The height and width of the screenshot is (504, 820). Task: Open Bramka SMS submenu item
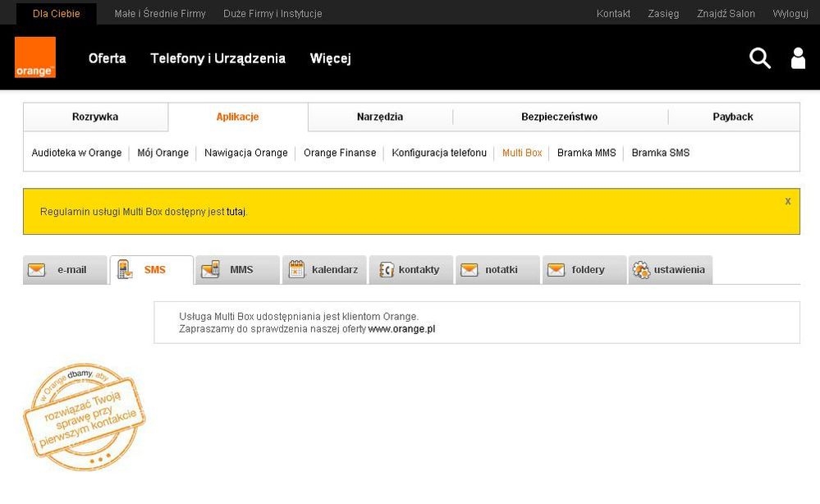pos(660,153)
